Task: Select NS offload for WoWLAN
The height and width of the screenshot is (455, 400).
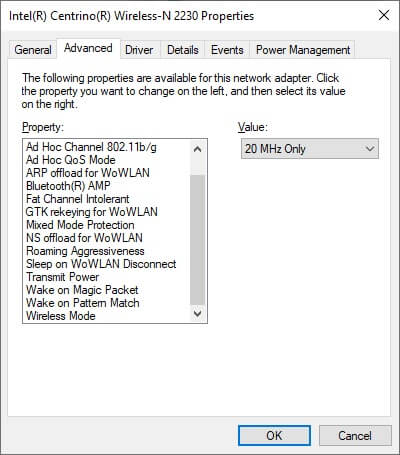Action: (x=84, y=238)
